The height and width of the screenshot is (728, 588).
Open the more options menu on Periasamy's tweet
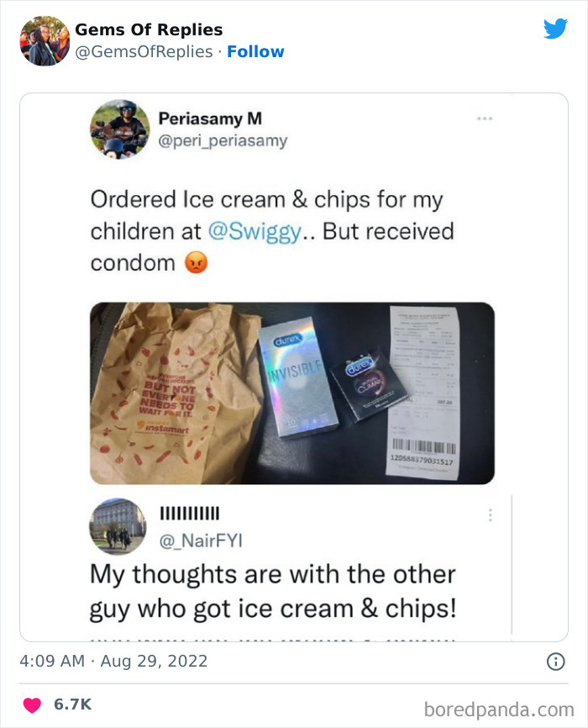point(485,118)
